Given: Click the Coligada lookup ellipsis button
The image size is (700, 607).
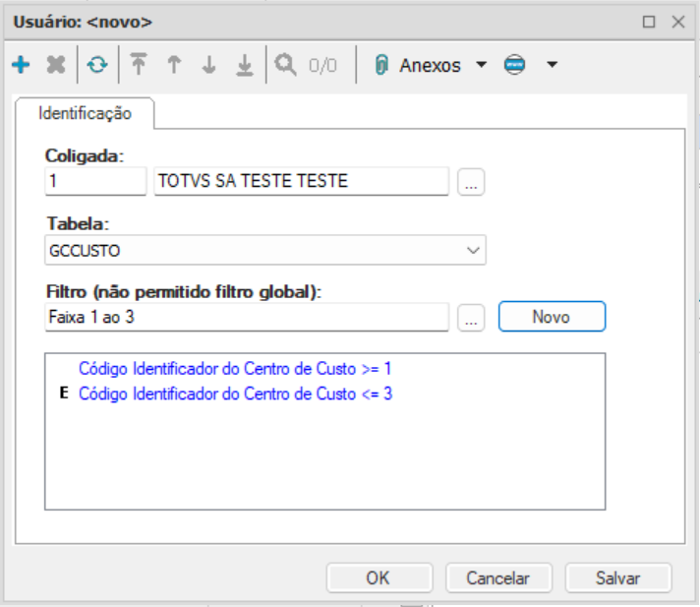Looking at the screenshot, I should coord(471,182).
